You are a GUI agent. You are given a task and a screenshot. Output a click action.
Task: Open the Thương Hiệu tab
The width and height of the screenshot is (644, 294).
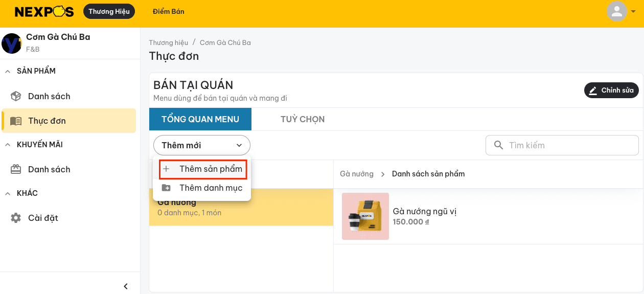coord(109,11)
